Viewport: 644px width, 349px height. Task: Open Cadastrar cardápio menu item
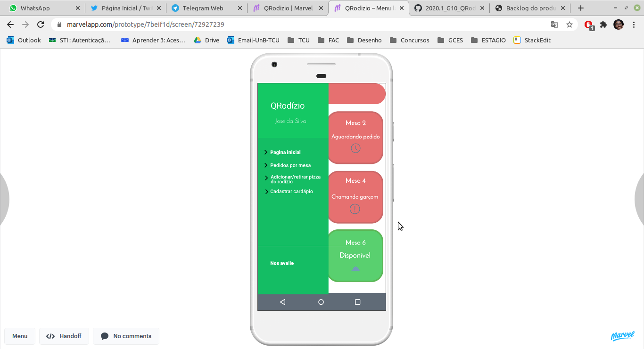(x=291, y=191)
